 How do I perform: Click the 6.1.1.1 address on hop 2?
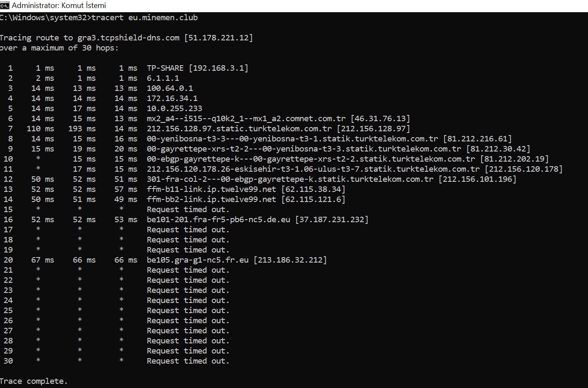(x=163, y=78)
